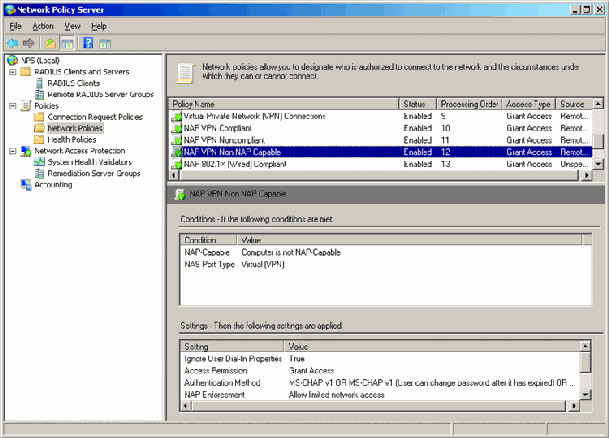Click the Condition column header

209,240
